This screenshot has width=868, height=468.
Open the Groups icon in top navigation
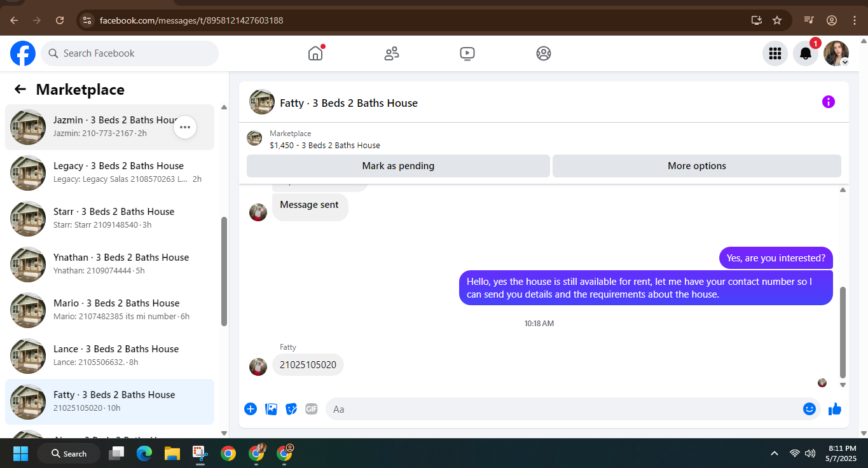point(544,53)
